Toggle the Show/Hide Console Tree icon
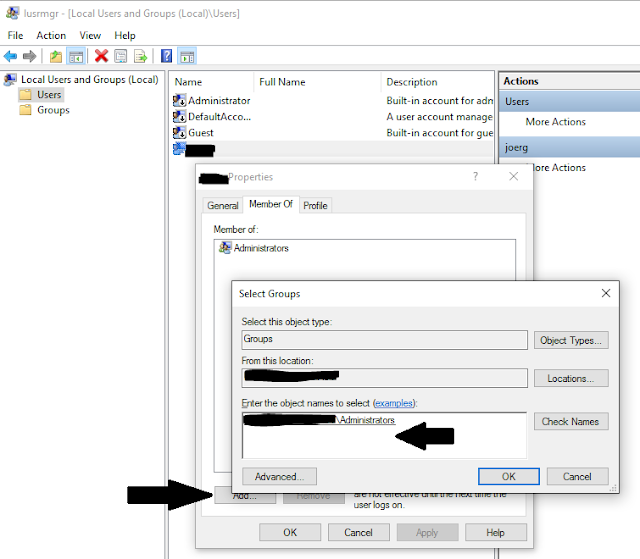This screenshot has width=640, height=559. tap(76, 56)
